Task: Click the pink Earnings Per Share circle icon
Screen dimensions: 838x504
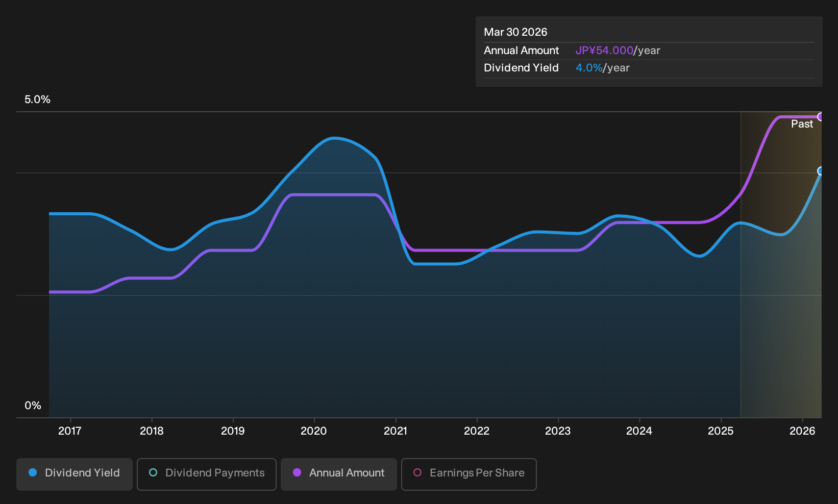Action: 417,473
